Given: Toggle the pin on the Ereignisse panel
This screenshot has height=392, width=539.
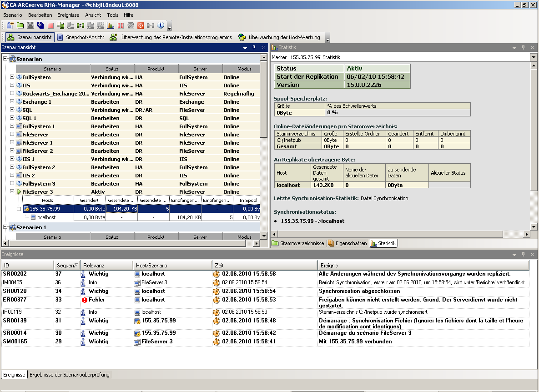Looking at the screenshot, I should 524,254.
